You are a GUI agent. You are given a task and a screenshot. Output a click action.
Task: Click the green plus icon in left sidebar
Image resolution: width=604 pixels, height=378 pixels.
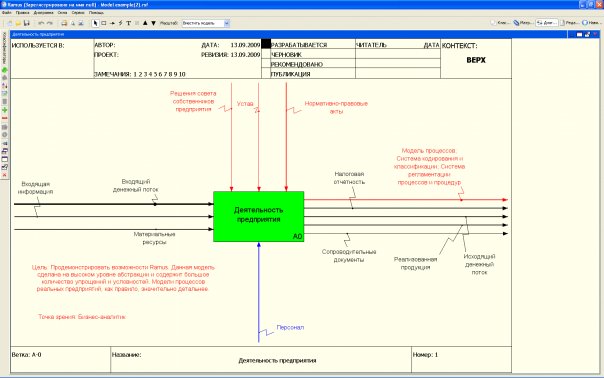[x=5, y=110]
